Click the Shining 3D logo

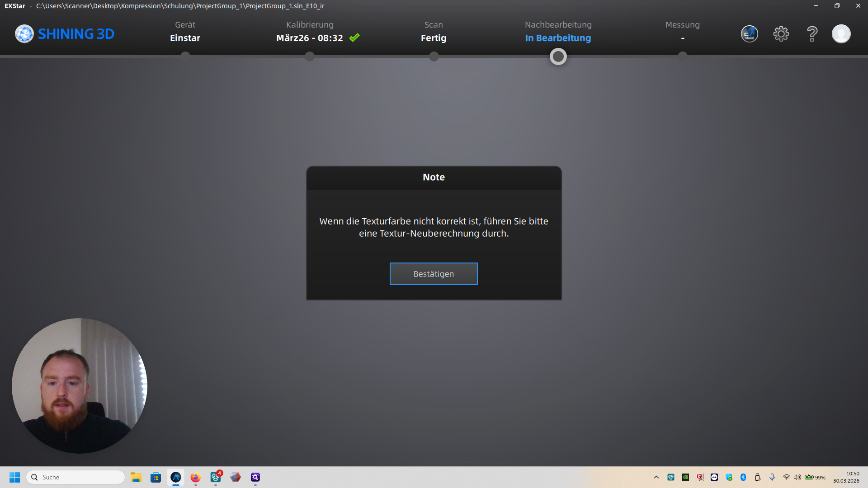click(65, 34)
